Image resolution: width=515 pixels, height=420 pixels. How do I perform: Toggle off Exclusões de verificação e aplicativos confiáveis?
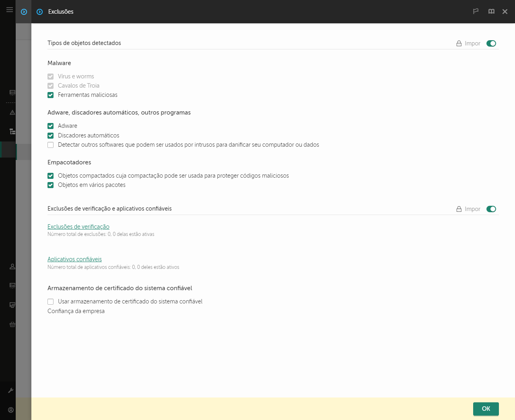pyautogui.click(x=491, y=209)
